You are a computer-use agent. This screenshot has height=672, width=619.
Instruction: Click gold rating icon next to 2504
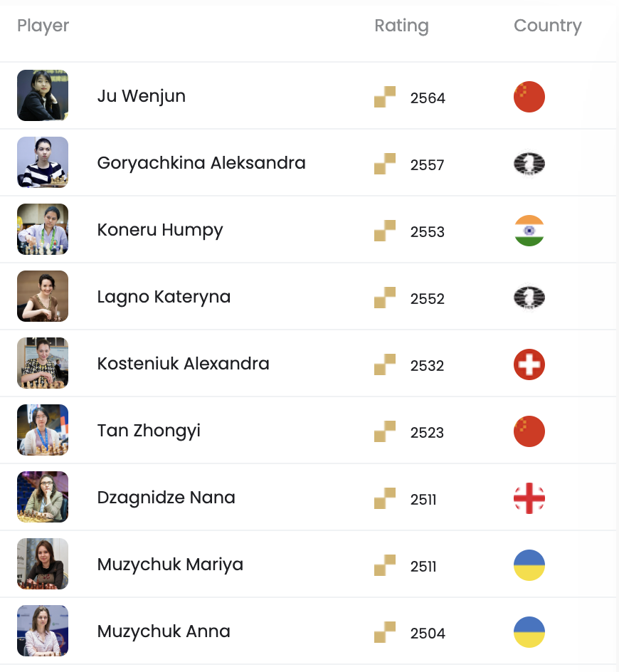pos(385,631)
